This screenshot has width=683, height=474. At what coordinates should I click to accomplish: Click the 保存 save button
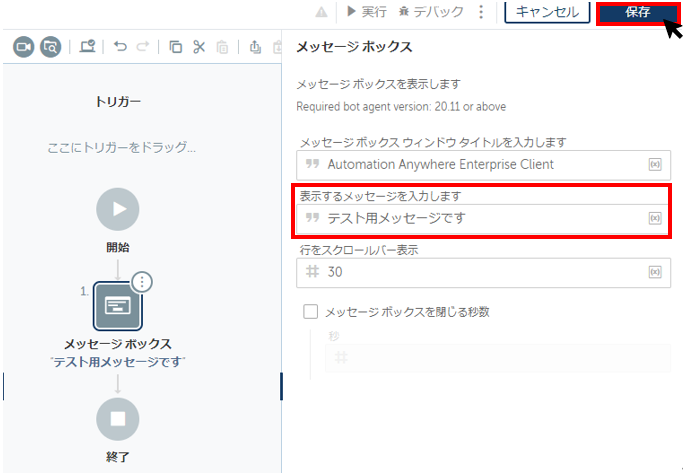[x=638, y=12]
